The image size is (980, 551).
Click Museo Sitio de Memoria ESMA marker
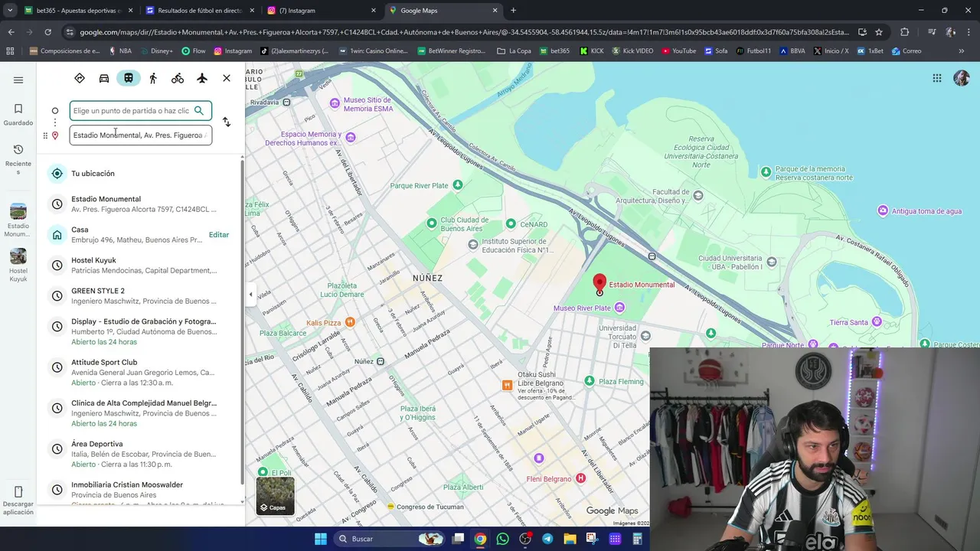click(335, 103)
